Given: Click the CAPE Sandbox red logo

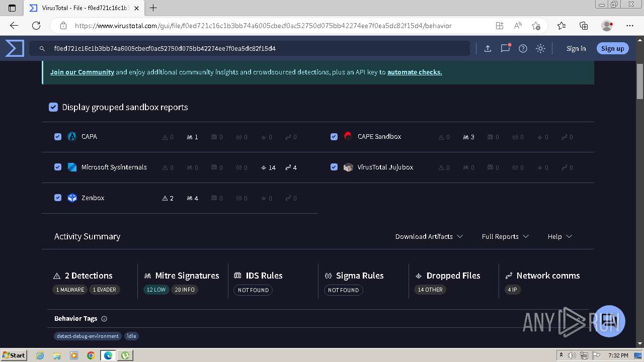Looking at the screenshot, I should pos(348,136).
